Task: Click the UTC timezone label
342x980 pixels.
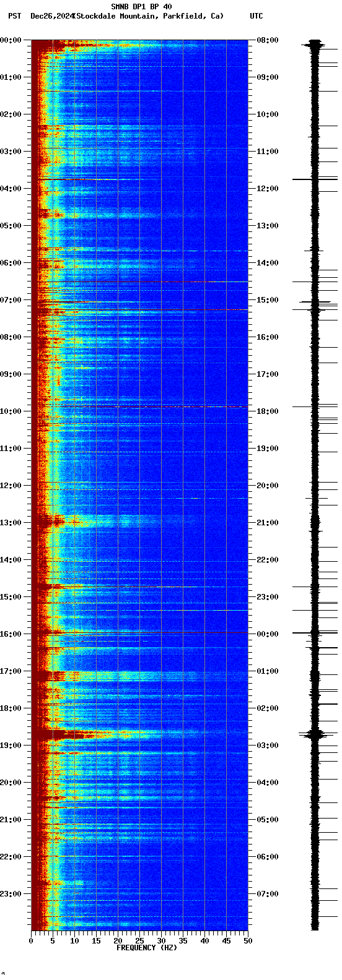Action: point(256,16)
